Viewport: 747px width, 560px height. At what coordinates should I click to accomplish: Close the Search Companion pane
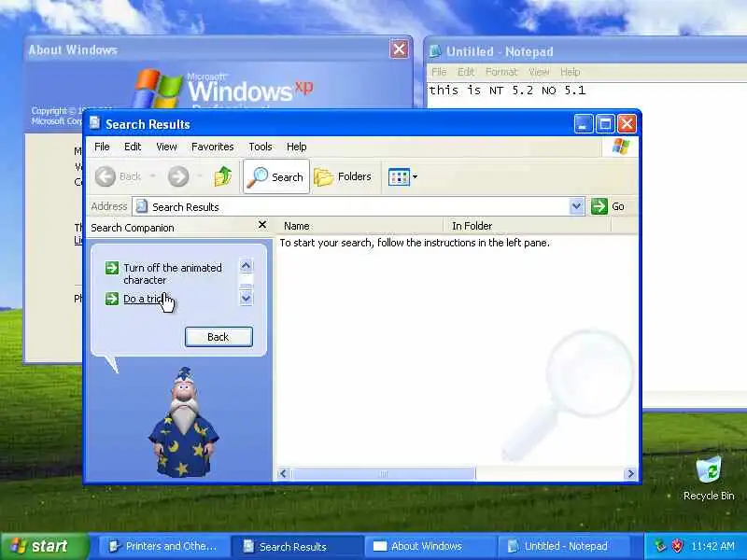(262, 224)
